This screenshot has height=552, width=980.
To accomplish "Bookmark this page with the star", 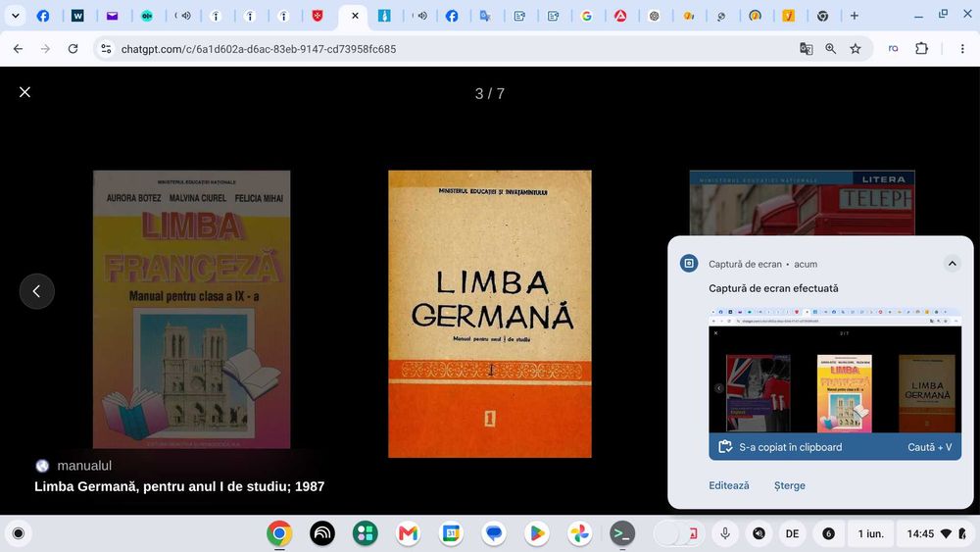I will 856,49.
